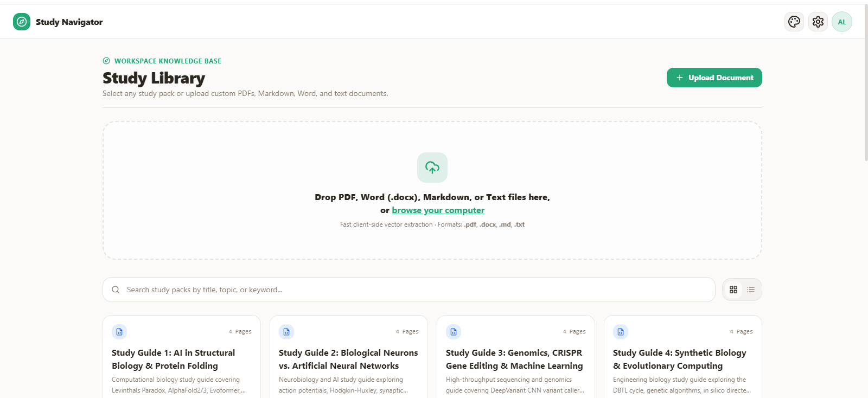Open Study Guide 4: Synthetic Biology card

[683, 357]
